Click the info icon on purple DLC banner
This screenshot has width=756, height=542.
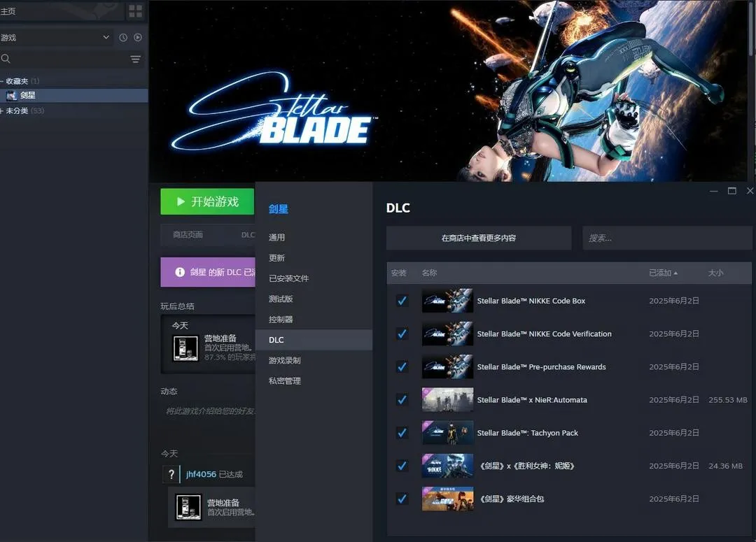pyautogui.click(x=180, y=272)
